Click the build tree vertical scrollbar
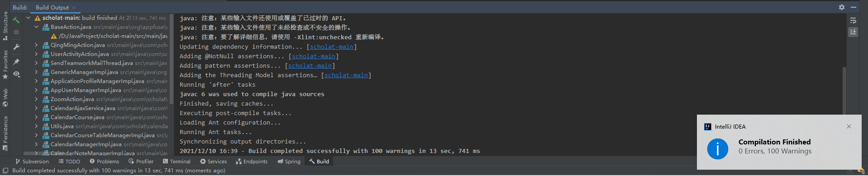The image size is (868, 176). (x=172, y=59)
